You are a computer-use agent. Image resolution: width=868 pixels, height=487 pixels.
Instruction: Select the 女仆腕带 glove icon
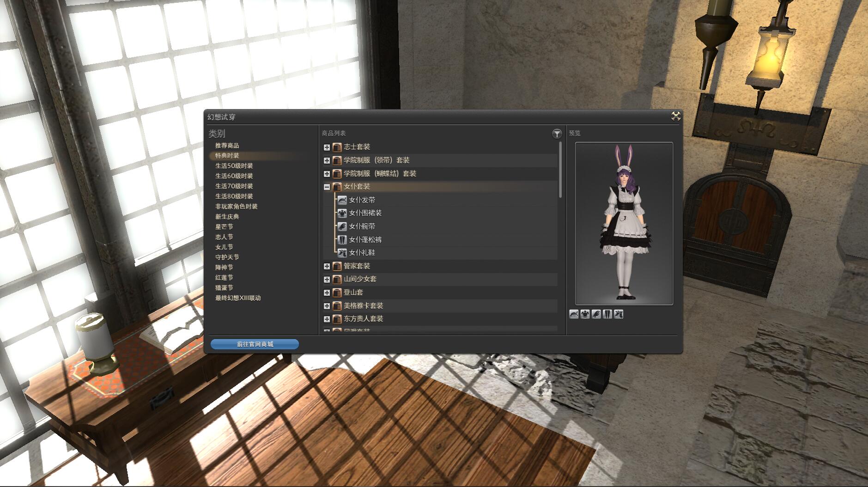342,226
